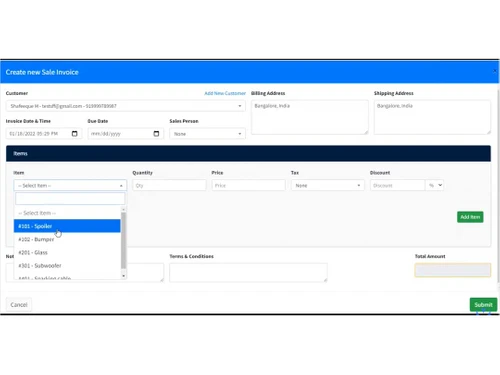Screen dimensions: 500x375
Task: Click the Add New Customer link
Action: tap(225, 93)
